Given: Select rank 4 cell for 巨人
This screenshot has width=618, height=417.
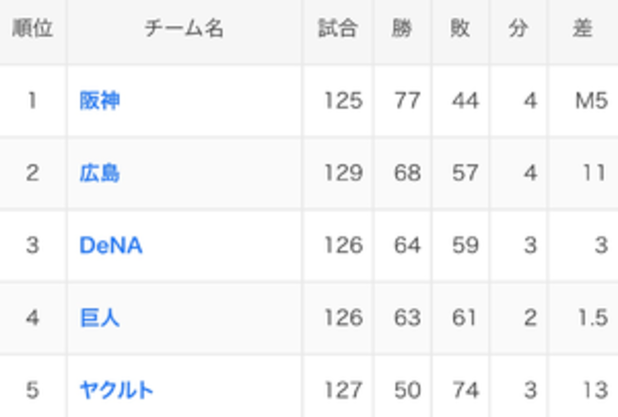Looking at the screenshot, I should [33, 318].
